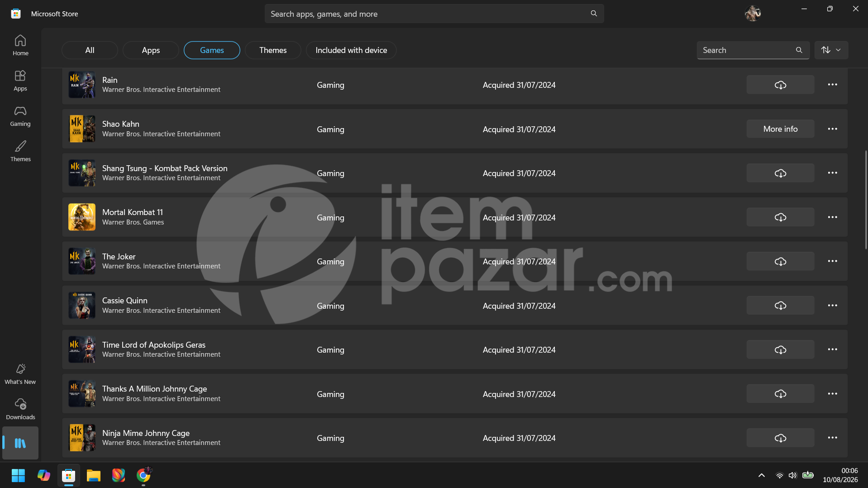
Task: Download Cassie Quinn from the cloud
Action: pos(780,306)
